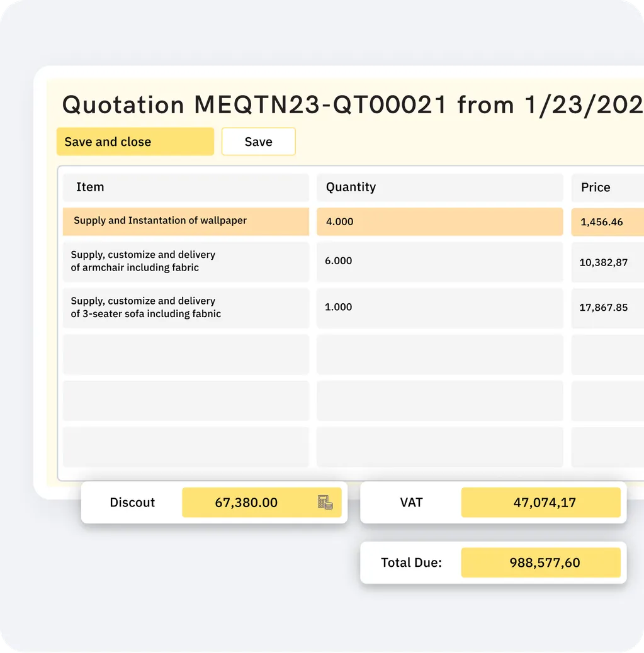This screenshot has width=644, height=653.
Task: Click the first empty Item row
Action: click(186, 354)
